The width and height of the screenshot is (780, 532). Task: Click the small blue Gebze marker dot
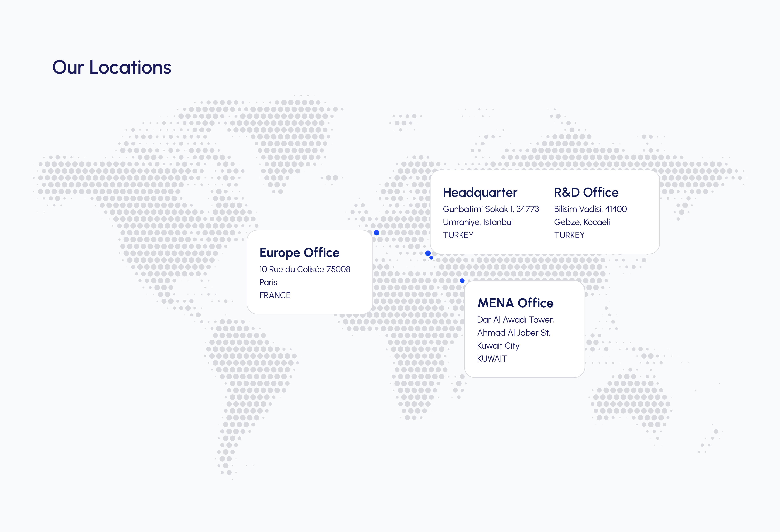coord(431,258)
